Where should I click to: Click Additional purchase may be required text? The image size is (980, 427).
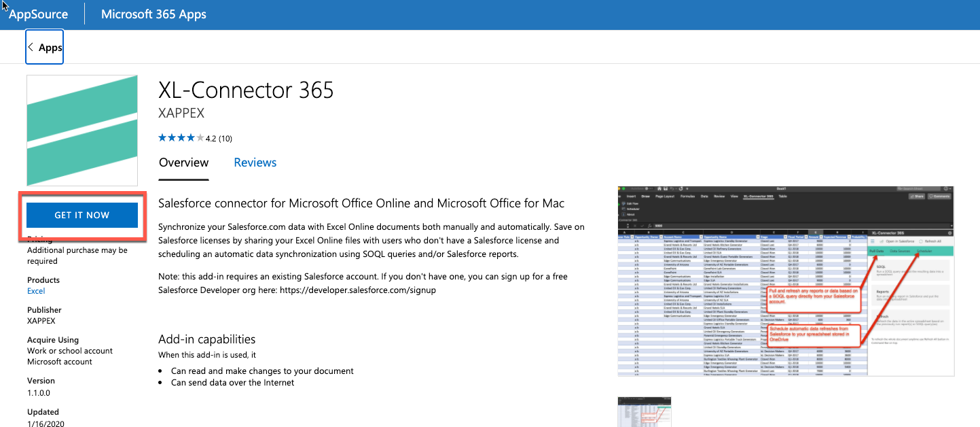coord(77,256)
